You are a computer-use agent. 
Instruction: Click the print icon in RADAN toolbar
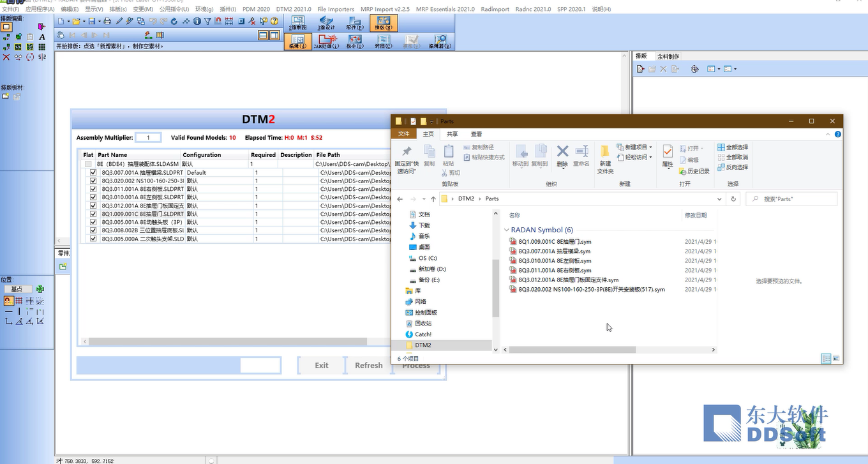(x=107, y=21)
